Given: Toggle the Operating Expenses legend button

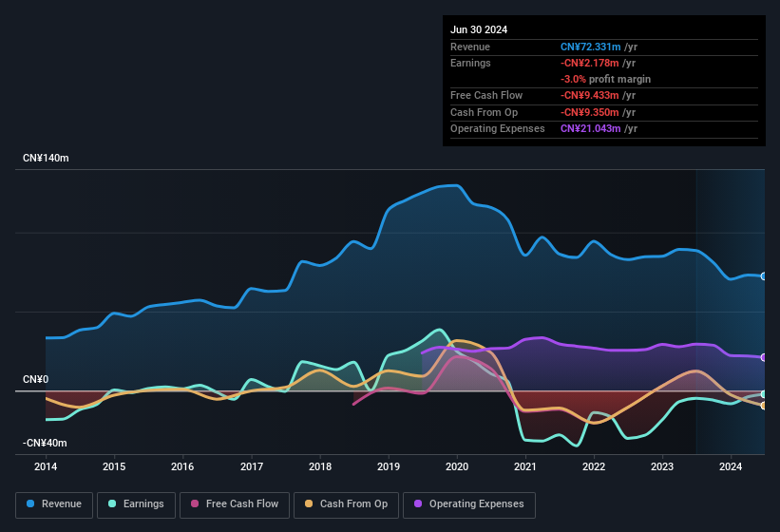Looking at the screenshot, I should [x=469, y=505].
